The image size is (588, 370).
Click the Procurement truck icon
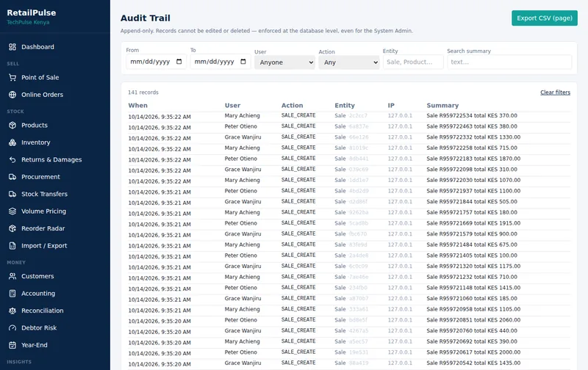tap(12, 177)
